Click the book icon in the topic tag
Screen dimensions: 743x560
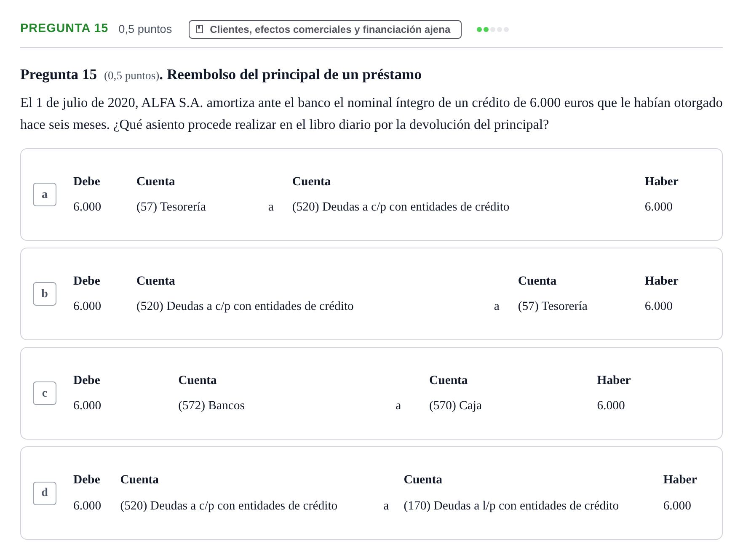(200, 29)
